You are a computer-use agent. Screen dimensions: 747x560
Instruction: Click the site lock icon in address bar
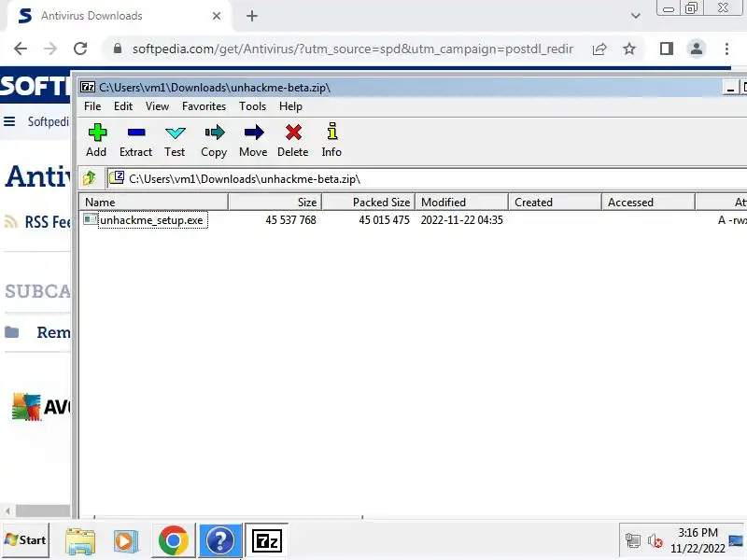(118, 49)
